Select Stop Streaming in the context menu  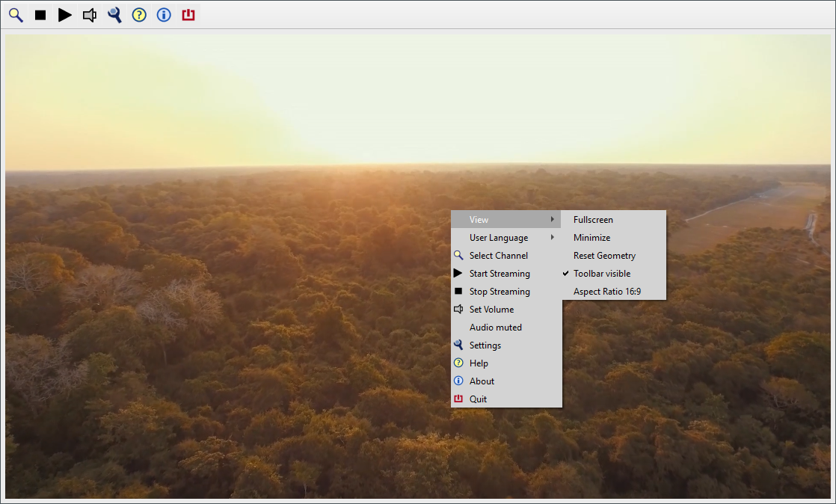tap(500, 292)
